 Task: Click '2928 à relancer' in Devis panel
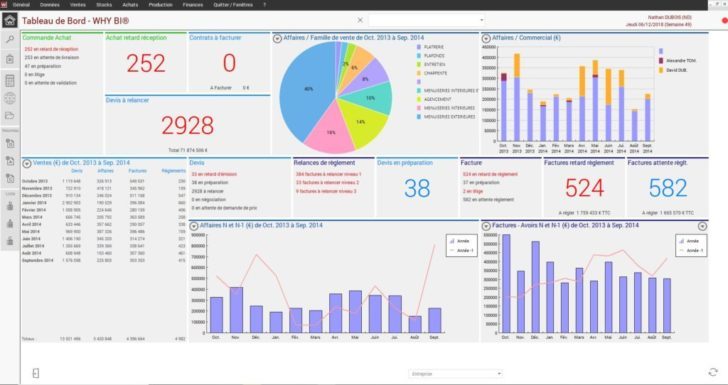(208, 191)
